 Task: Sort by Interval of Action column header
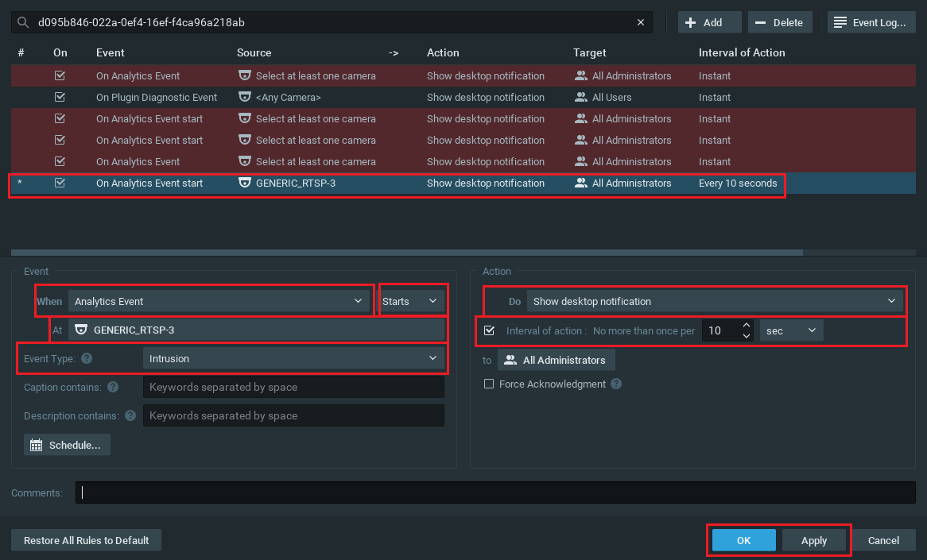(741, 52)
